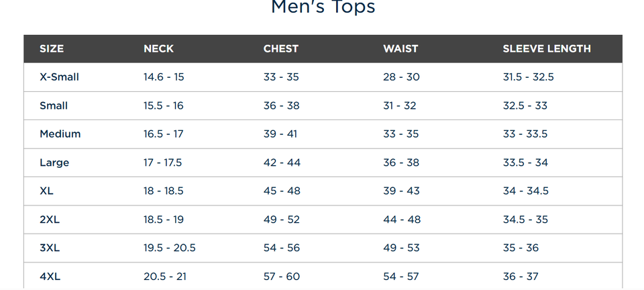The width and height of the screenshot is (644, 290).
Task: Click the Men's Tops heading
Action: (x=323, y=7)
